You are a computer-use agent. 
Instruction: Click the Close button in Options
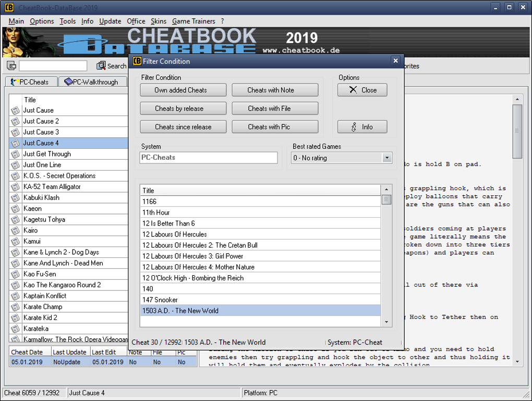(362, 90)
